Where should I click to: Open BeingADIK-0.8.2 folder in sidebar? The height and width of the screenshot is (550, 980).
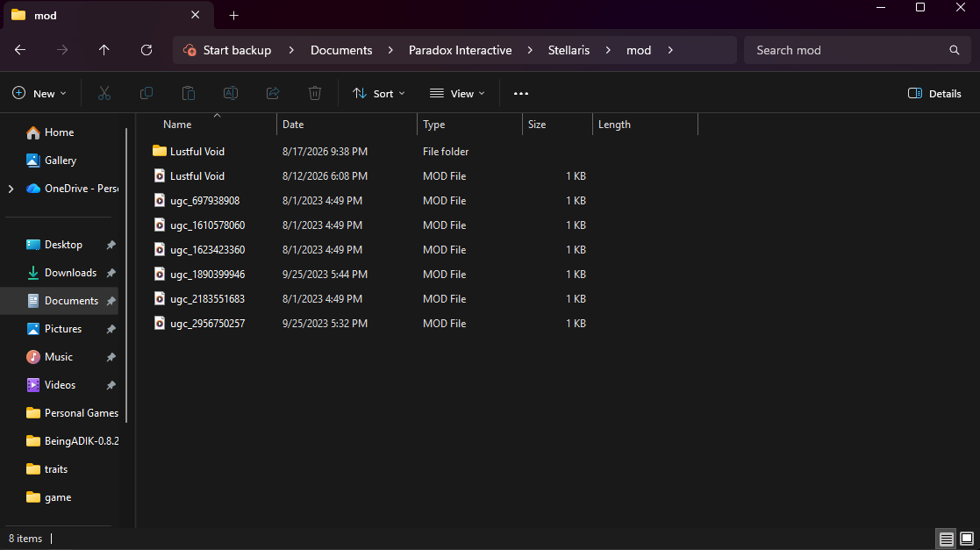point(72,441)
